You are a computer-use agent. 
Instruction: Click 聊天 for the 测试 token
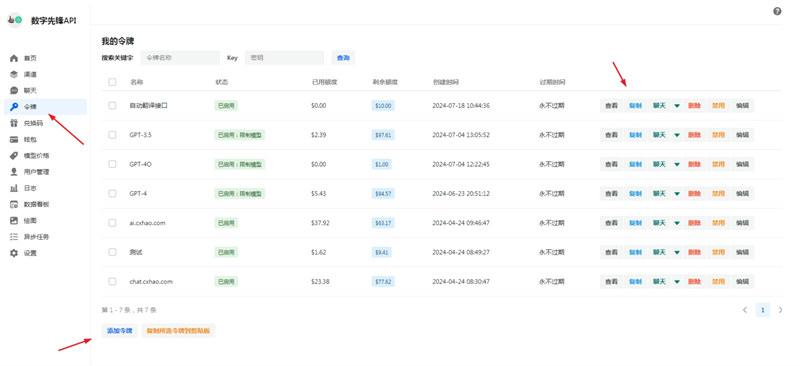pyautogui.click(x=660, y=252)
